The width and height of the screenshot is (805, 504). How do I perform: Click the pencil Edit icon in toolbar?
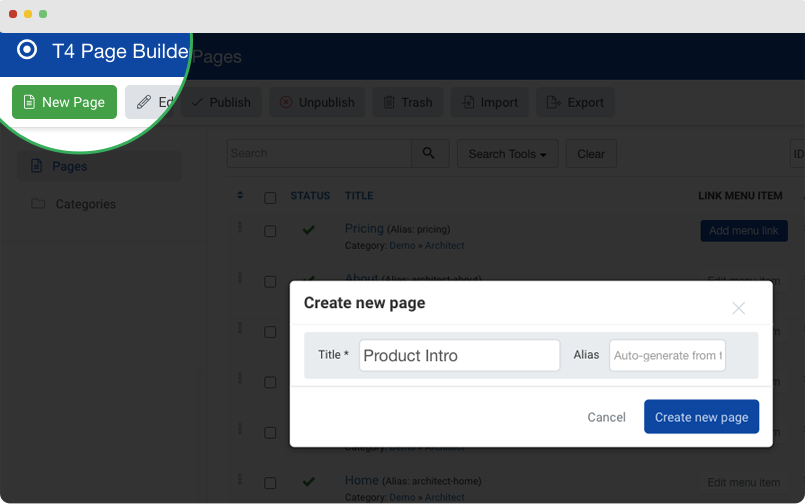144,102
